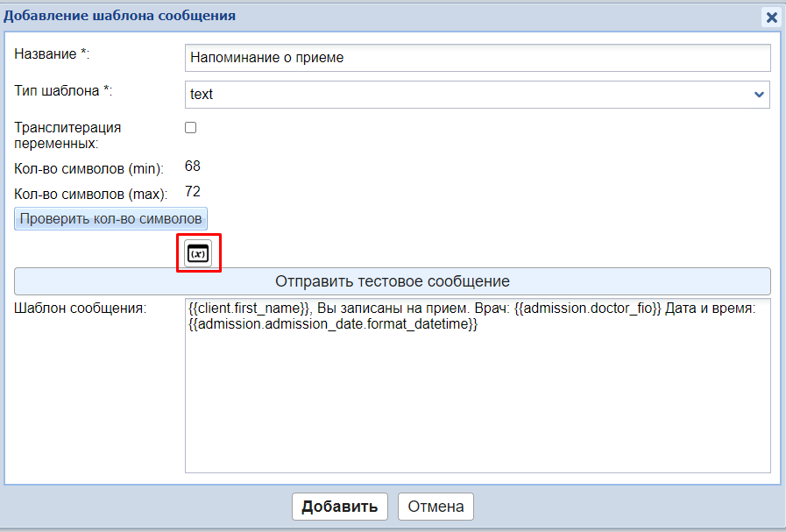Click the chevron arrow in the text combo box
Viewport: 786px width, 532px height.
(x=759, y=94)
